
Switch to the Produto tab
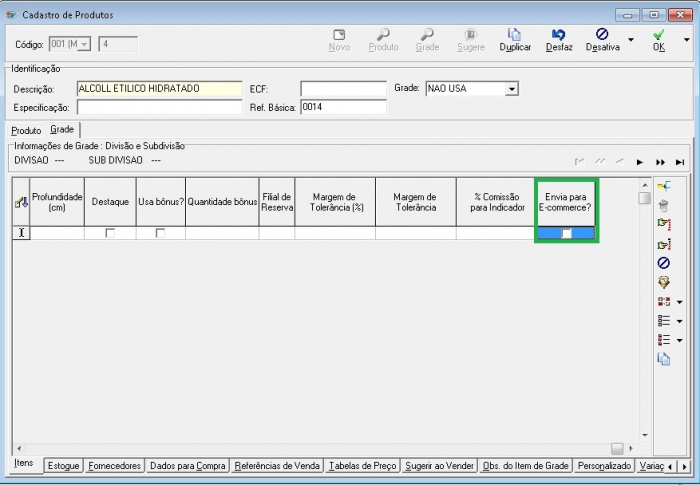coord(26,131)
